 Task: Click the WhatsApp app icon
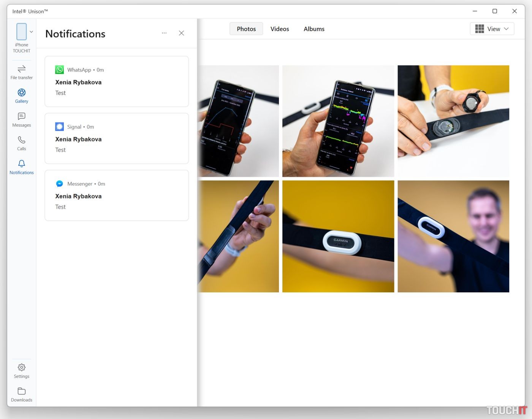[60, 70]
